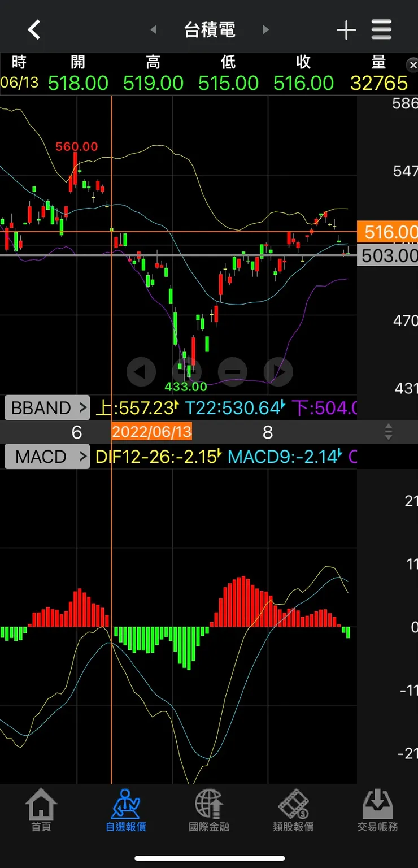Viewport: 418px width, 868px height.
Task: Tap the DIF12-26:-2.15 value
Action: (158, 457)
